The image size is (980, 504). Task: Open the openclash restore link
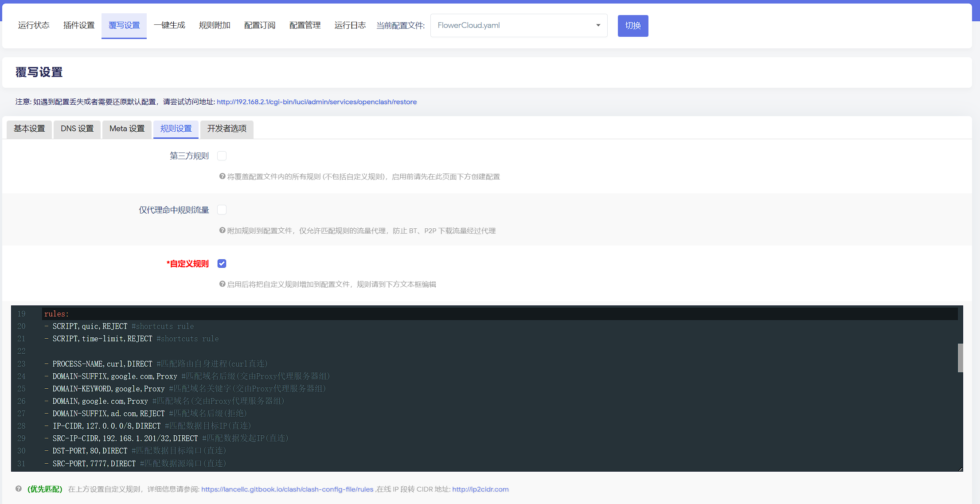coord(316,102)
